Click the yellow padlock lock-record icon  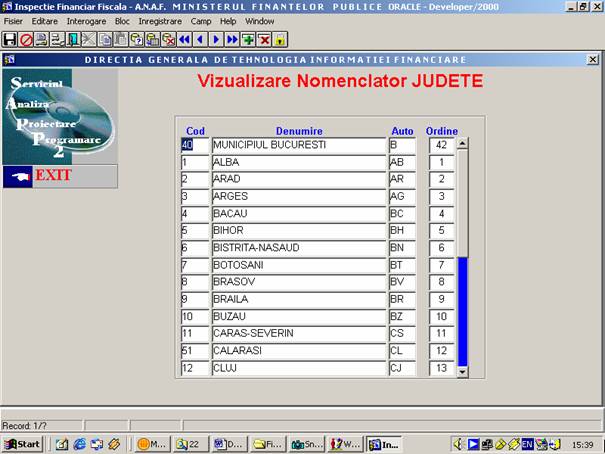pos(280,40)
